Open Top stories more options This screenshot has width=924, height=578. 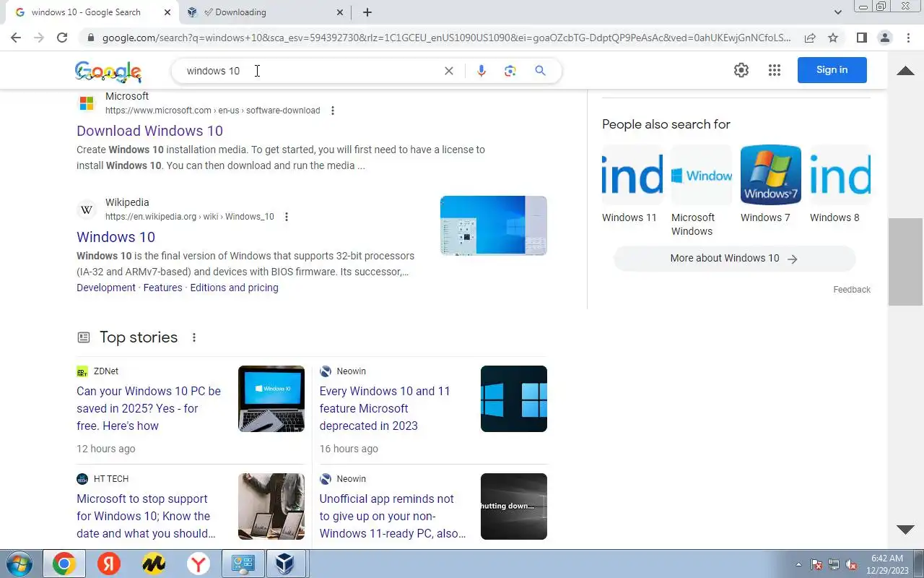(x=193, y=337)
